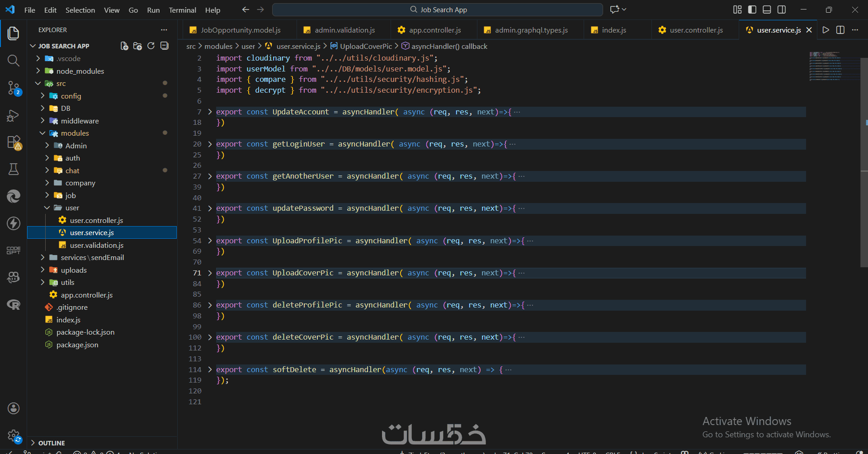
Task: Toggle the secondary side bar visibility
Action: click(x=782, y=9)
